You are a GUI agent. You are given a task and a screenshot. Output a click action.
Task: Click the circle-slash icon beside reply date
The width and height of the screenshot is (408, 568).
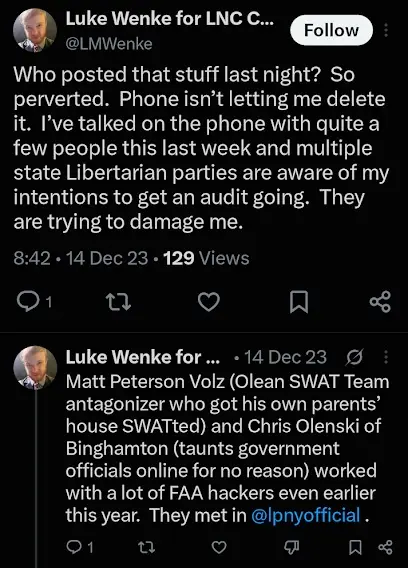[x=354, y=357]
